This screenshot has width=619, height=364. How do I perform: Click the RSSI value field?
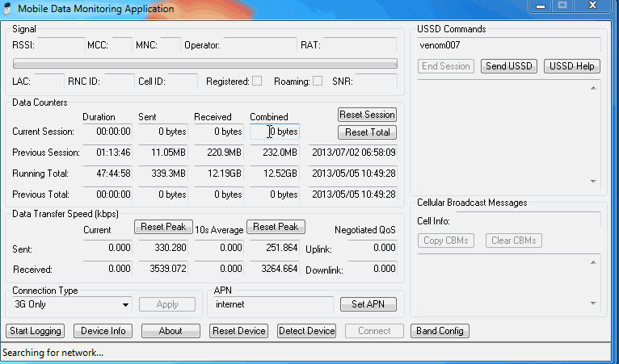pyautogui.click(x=61, y=45)
